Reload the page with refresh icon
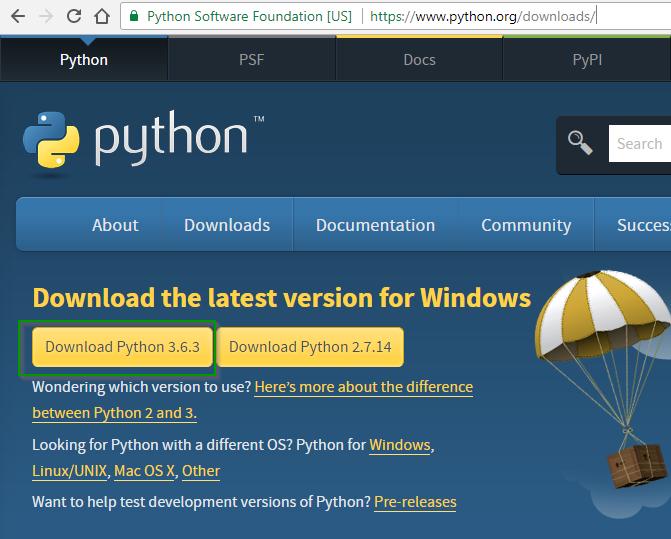The image size is (671, 539). 74,16
